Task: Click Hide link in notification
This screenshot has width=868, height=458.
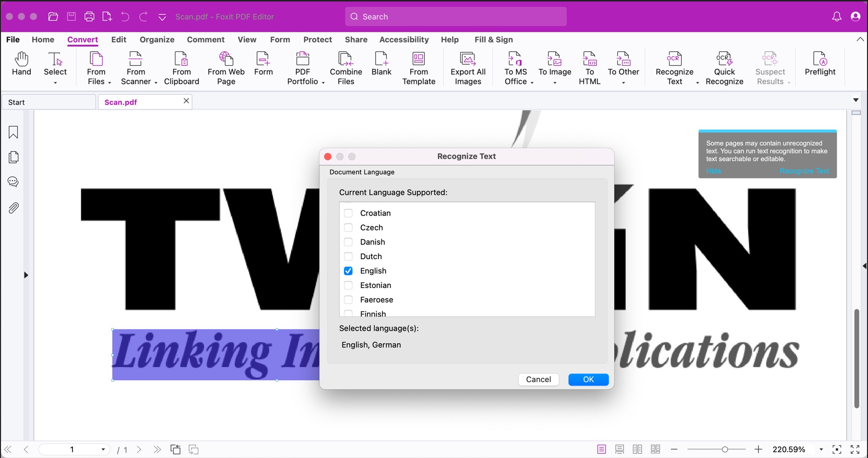Action: (x=713, y=171)
